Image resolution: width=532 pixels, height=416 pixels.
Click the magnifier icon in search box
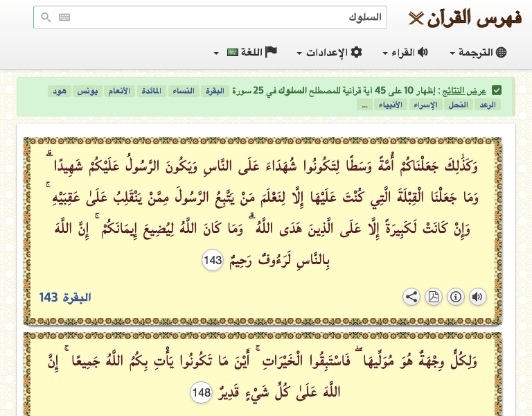46,17
